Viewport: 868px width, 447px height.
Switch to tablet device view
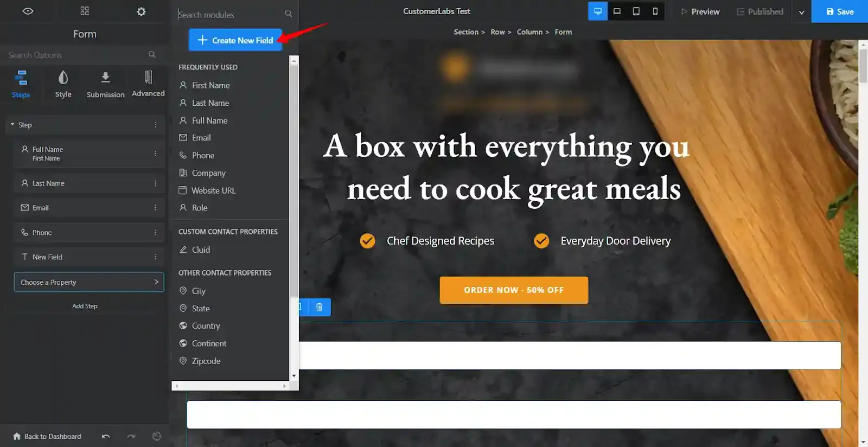[x=636, y=11]
